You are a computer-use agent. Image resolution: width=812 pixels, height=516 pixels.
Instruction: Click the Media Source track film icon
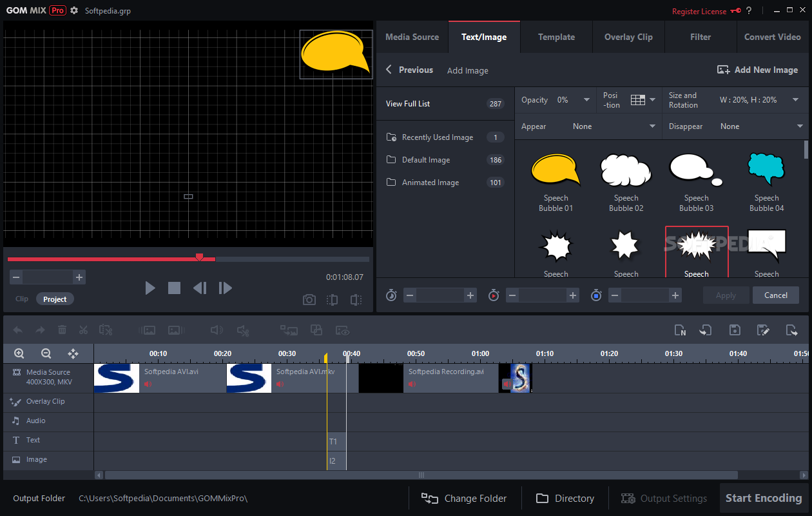coord(16,373)
